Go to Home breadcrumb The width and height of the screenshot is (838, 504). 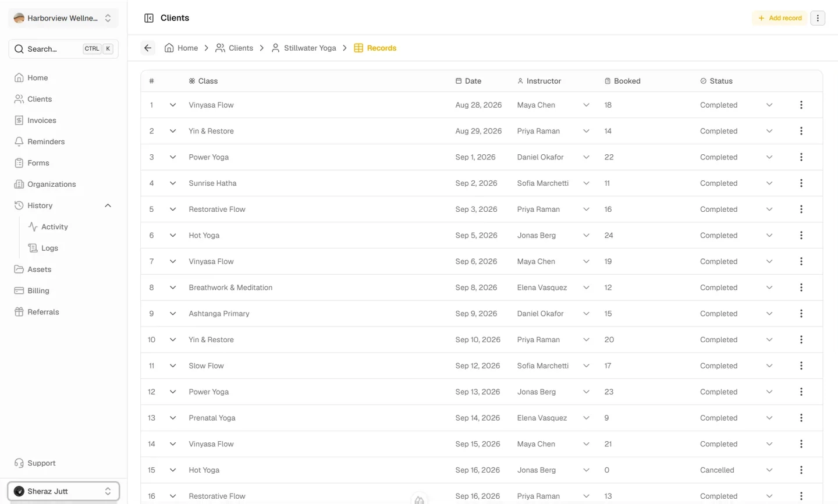coord(181,48)
